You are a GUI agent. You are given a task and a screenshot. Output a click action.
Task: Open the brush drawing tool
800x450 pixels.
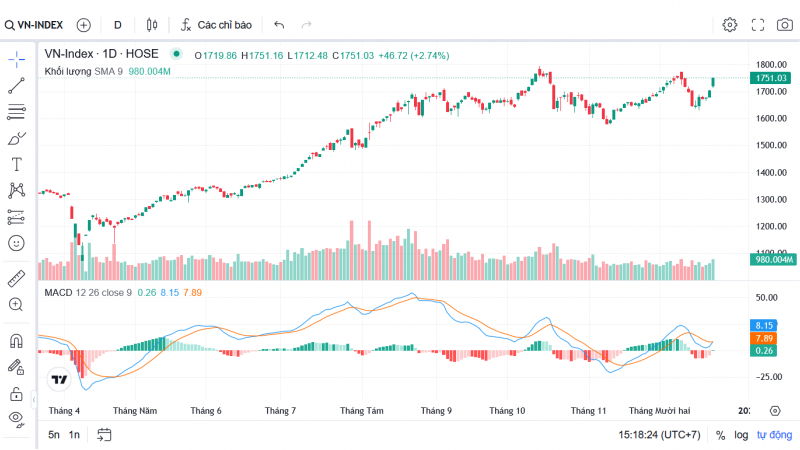tap(16, 138)
